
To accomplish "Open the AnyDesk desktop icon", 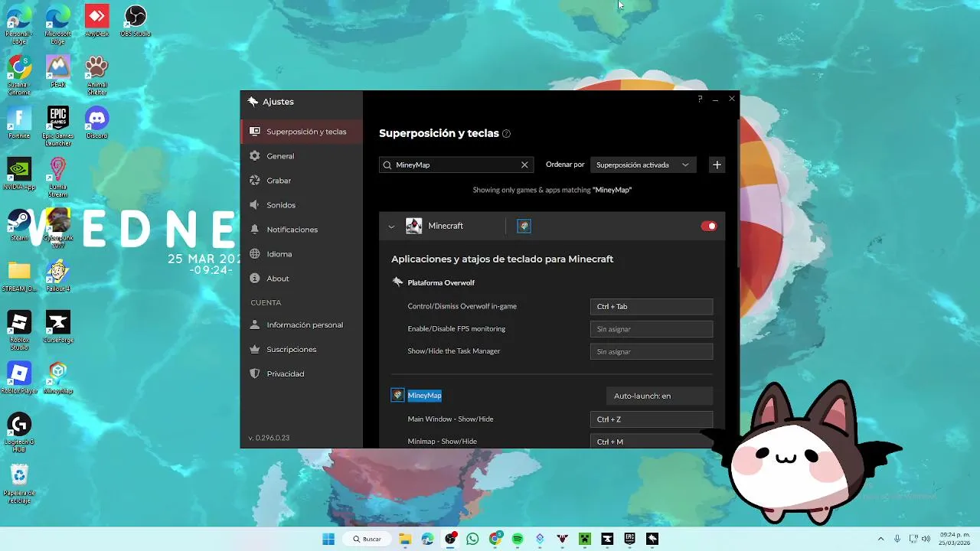I will click(x=96, y=21).
